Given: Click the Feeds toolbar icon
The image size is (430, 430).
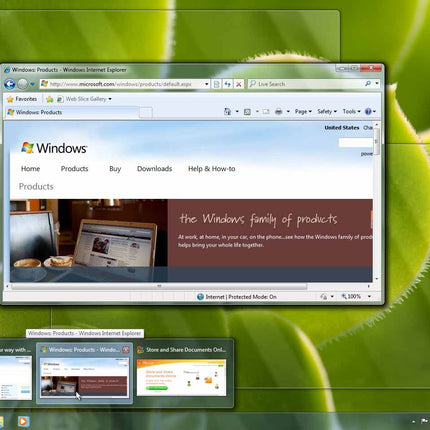Looking at the screenshot, I should (247, 112).
